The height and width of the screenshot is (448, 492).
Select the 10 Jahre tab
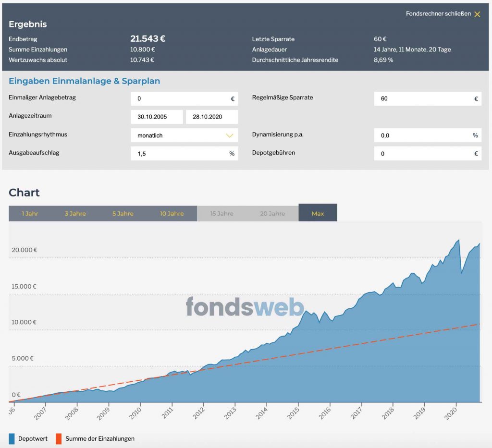172,214
